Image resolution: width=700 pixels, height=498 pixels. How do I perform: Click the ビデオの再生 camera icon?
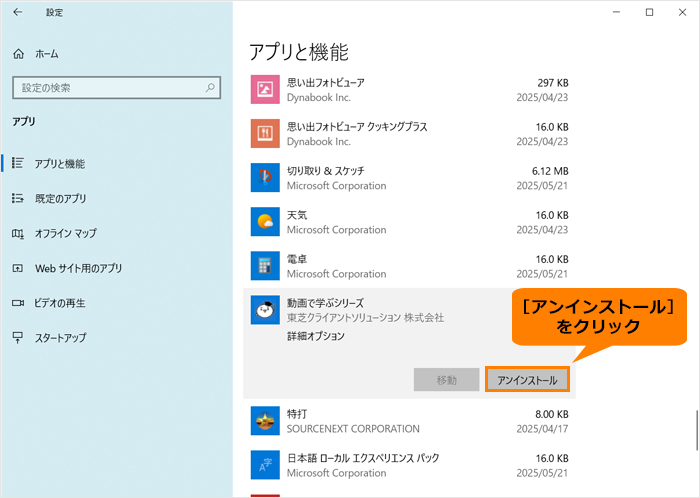(18, 303)
